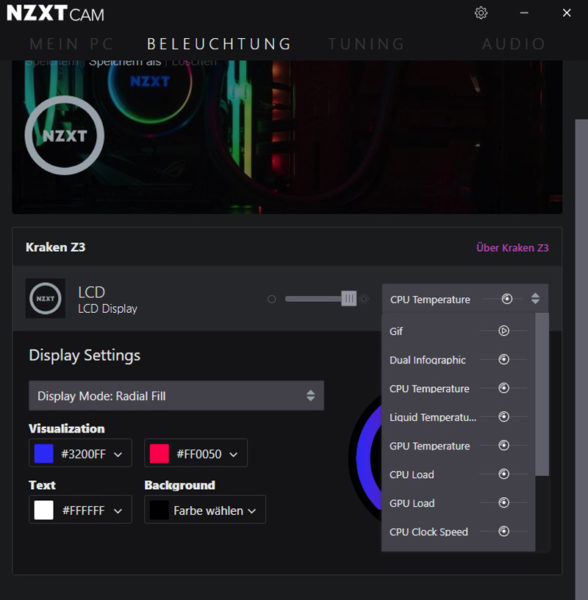Choose Liquid Temperature in the list

pyautogui.click(x=458, y=417)
